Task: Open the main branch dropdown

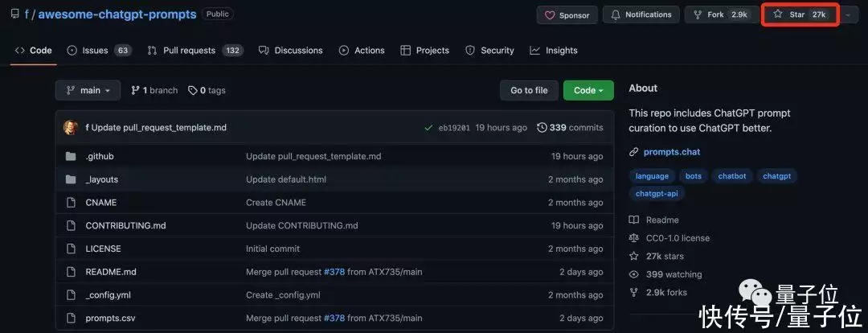Action: [x=88, y=90]
